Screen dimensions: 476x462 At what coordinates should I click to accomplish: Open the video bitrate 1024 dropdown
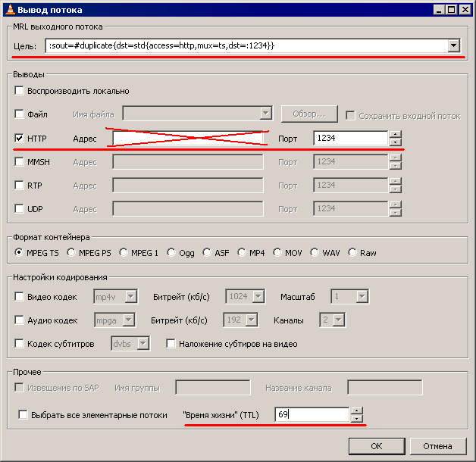click(258, 296)
